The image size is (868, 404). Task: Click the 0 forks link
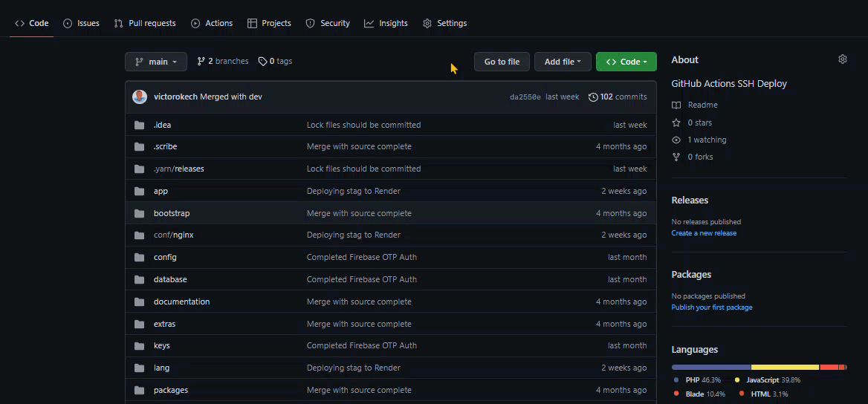click(x=693, y=157)
